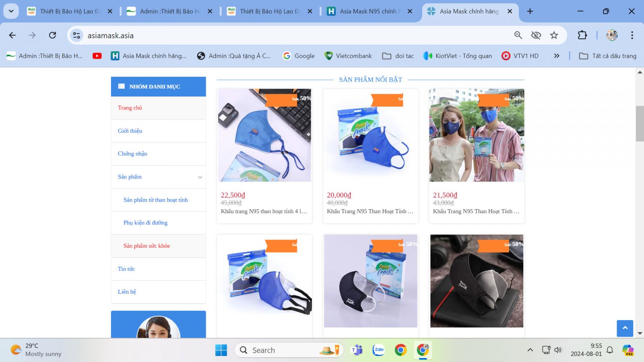Open Copilot icon in taskbar
This screenshot has height=362, width=644.
point(627,350)
